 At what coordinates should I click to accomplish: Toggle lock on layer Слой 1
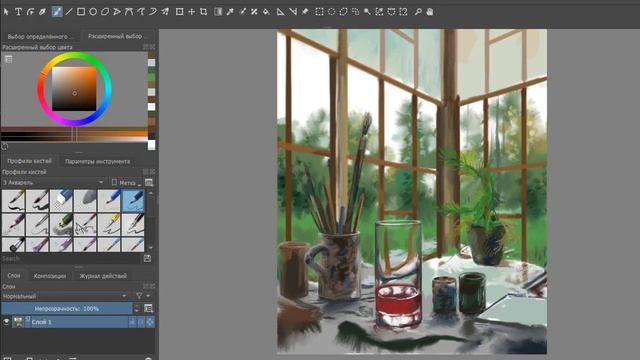[x=132, y=322]
